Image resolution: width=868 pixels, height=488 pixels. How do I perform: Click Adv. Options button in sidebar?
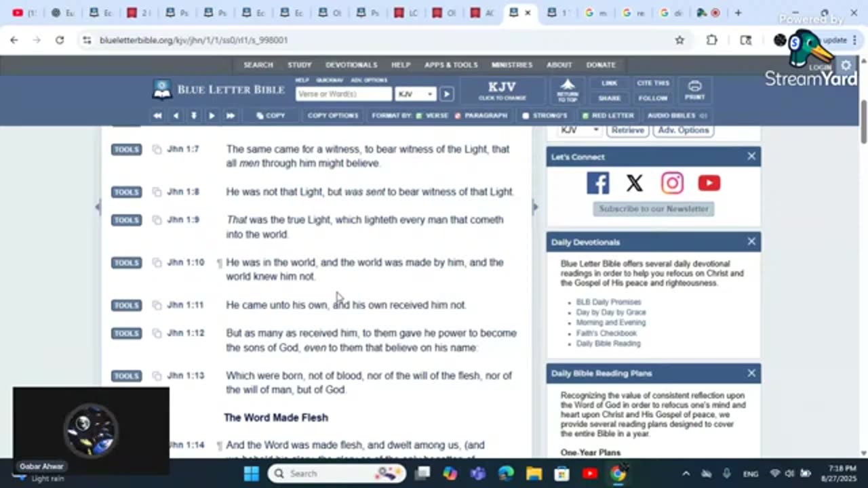pyautogui.click(x=683, y=130)
